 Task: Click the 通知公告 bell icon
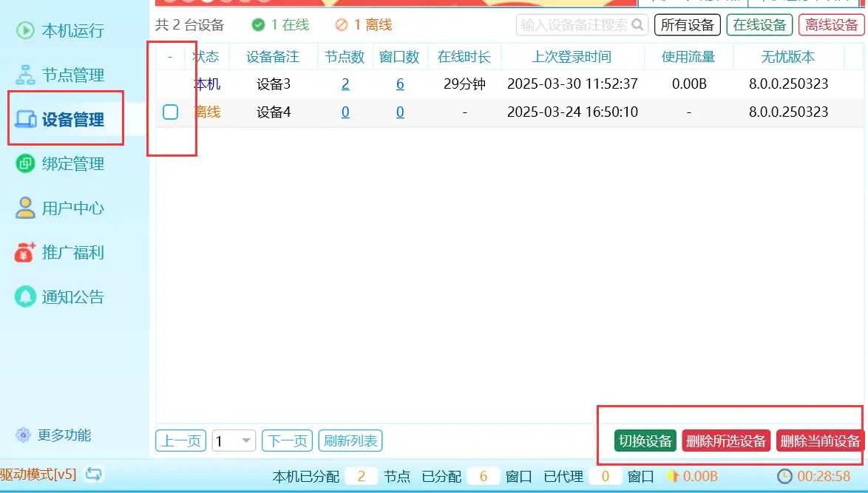pyautogui.click(x=25, y=296)
